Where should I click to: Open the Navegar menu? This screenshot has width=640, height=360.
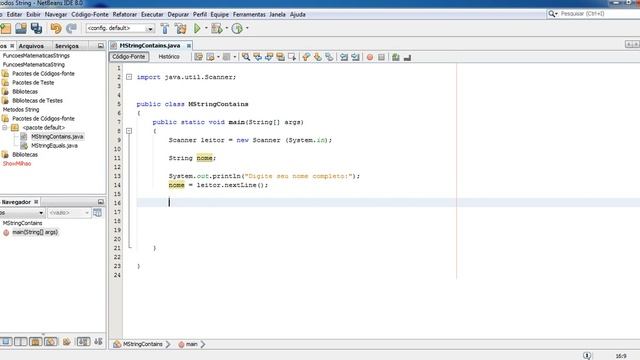[x=56, y=14]
